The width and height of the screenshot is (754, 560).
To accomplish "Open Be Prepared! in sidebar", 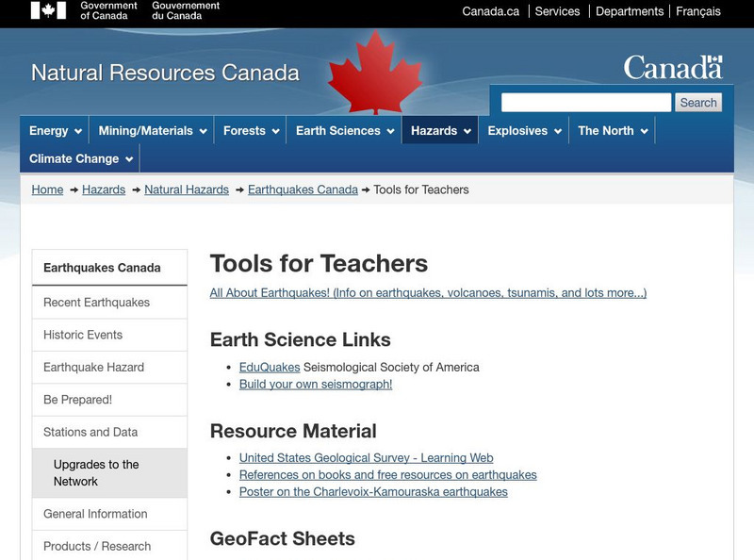I will point(109,400).
